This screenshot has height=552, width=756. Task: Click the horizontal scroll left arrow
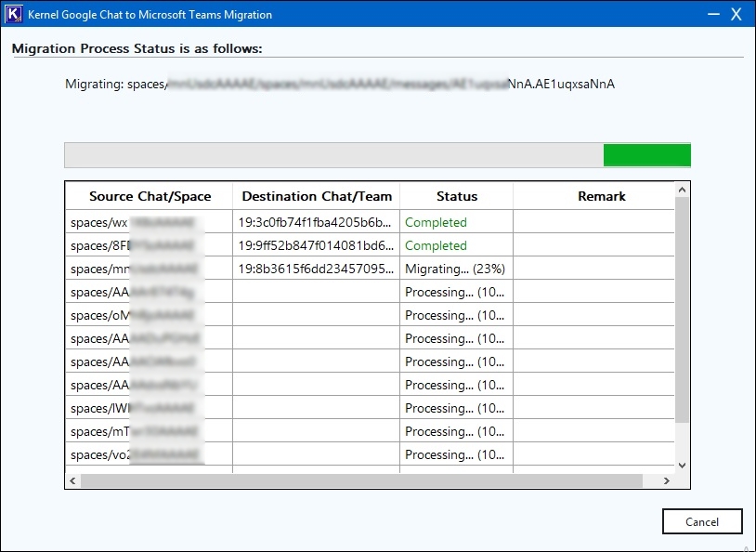[x=72, y=480]
